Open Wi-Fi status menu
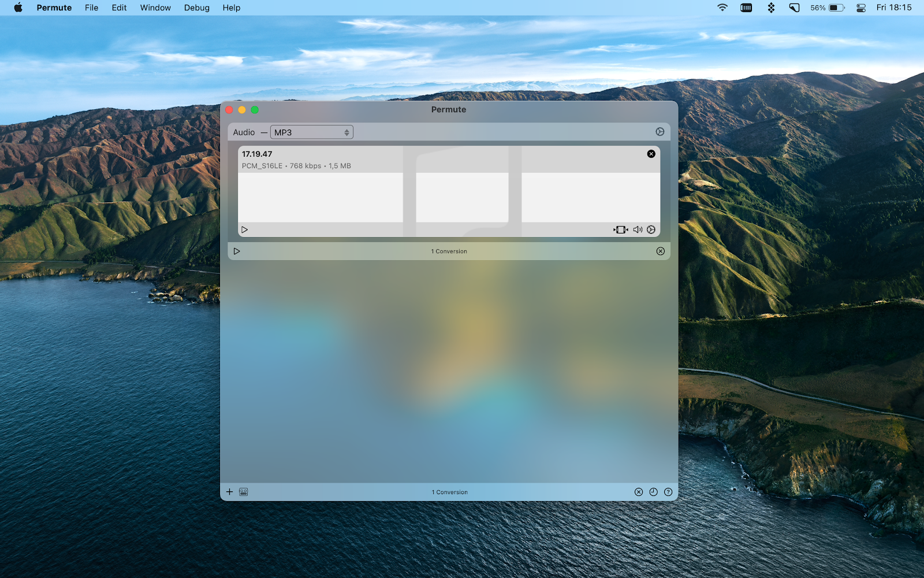 tap(722, 8)
